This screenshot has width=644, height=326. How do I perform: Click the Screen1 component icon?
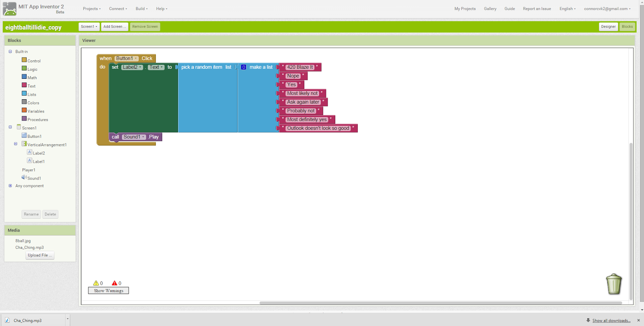[19, 127]
